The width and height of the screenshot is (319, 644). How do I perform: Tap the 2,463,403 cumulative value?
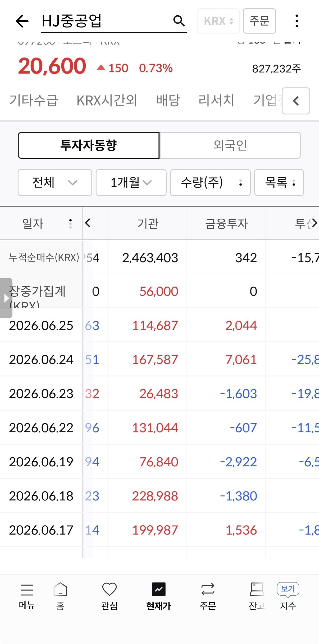(x=150, y=258)
